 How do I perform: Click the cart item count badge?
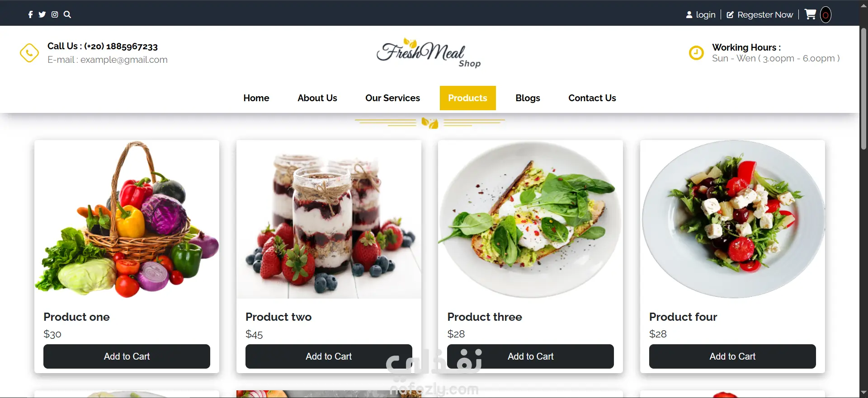click(826, 15)
